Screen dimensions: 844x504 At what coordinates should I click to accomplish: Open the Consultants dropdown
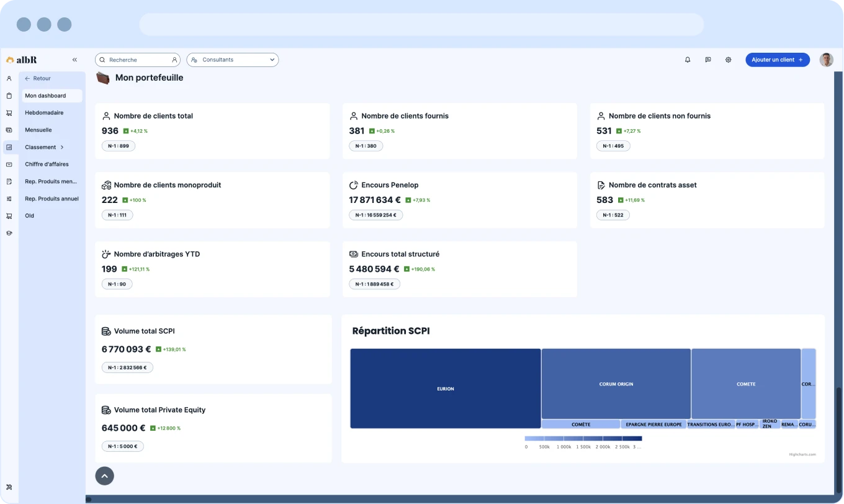pos(232,60)
